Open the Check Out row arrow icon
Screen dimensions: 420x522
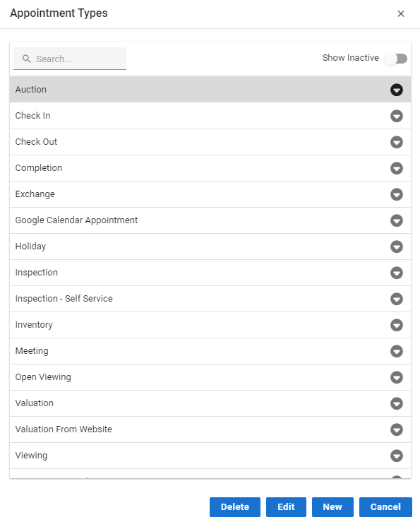pyautogui.click(x=397, y=142)
